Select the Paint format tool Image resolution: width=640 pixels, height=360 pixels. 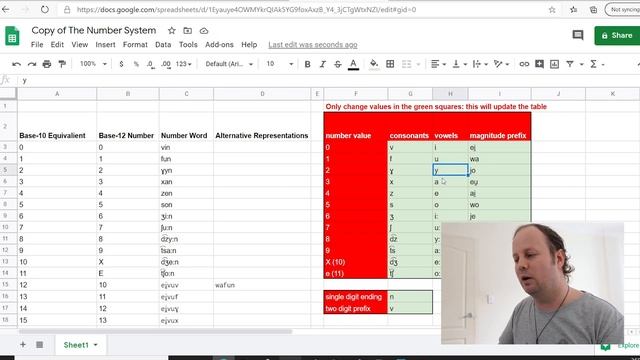pos(62,64)
